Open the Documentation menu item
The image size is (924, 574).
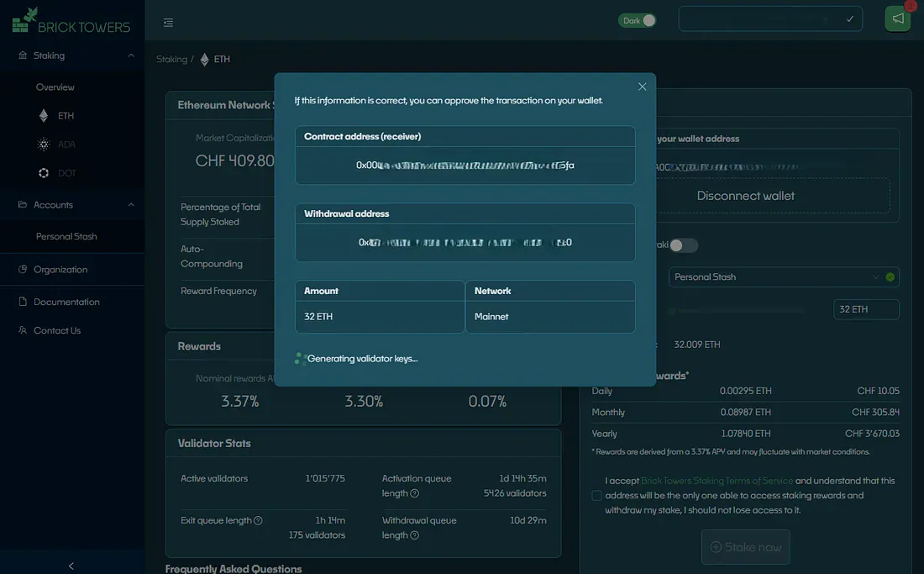point(66,302)
